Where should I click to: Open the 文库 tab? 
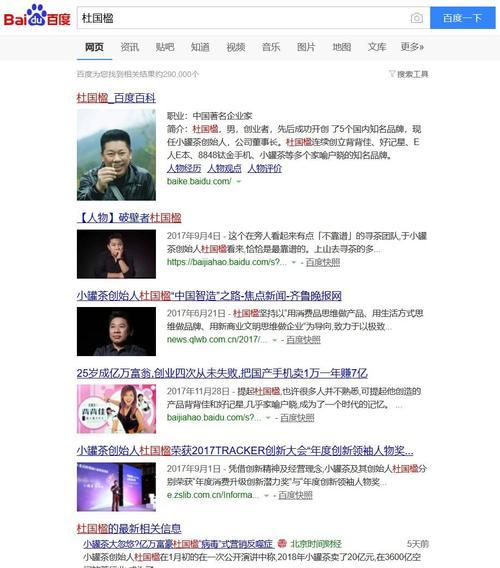point(377,47)
